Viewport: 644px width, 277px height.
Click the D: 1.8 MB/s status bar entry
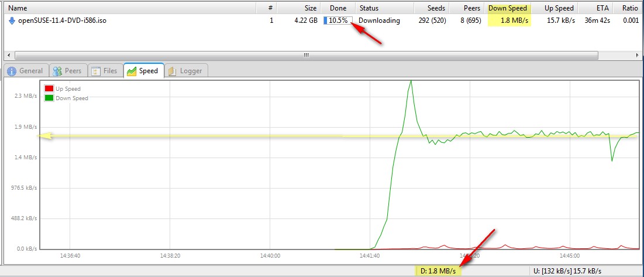[439, 271]
